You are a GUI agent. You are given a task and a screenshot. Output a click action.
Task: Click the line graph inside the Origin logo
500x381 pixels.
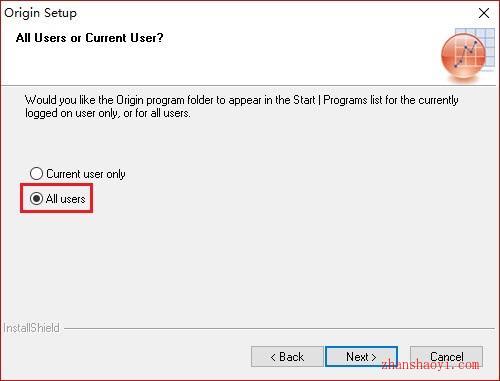click(466, 54)
